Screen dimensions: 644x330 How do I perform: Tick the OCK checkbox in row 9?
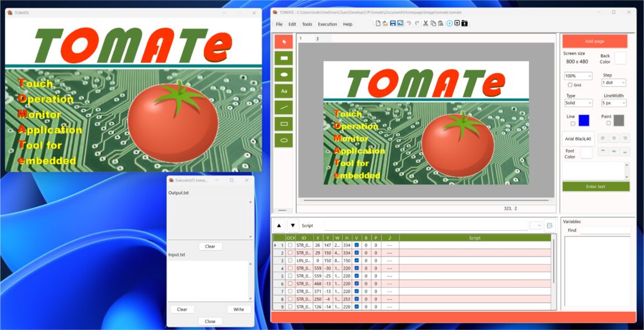291,307
